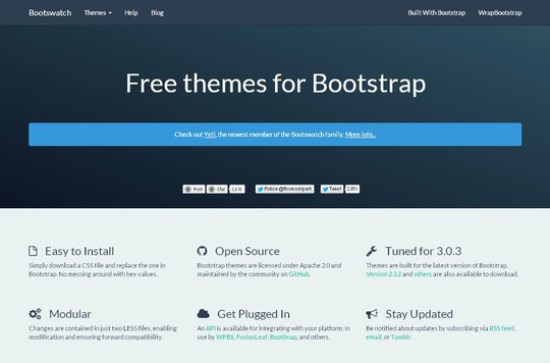The height and width of the screenshot is (363, 550).
Task: Subscribe via the RSS feed link
Action: [x=502, y=328]
